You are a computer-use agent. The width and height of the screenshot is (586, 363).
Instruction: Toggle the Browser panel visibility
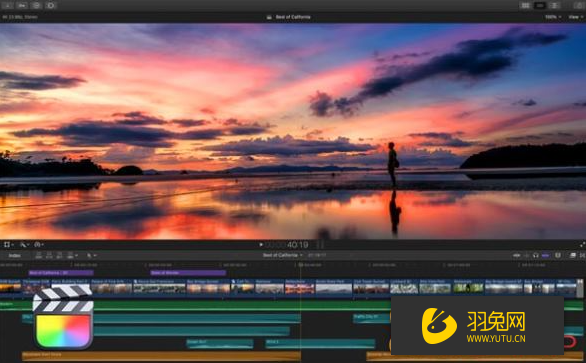pyautogui.click(x=525, y=5)
